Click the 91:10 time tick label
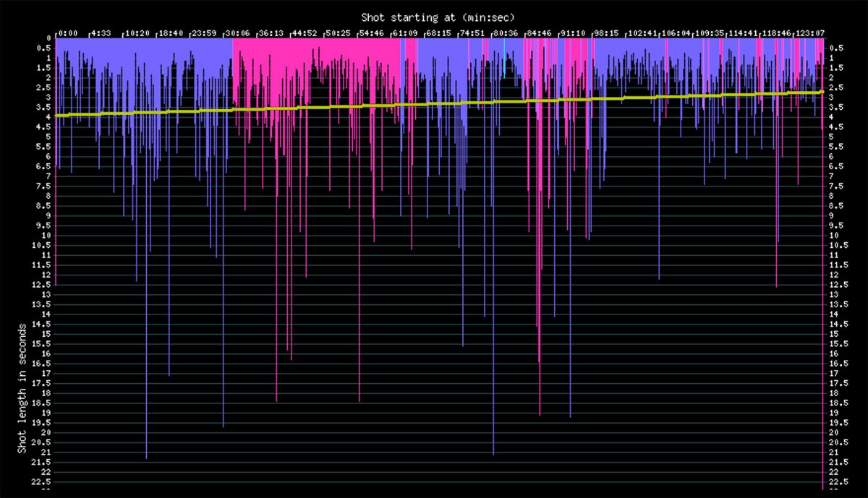868x498 pixels. 572,33
